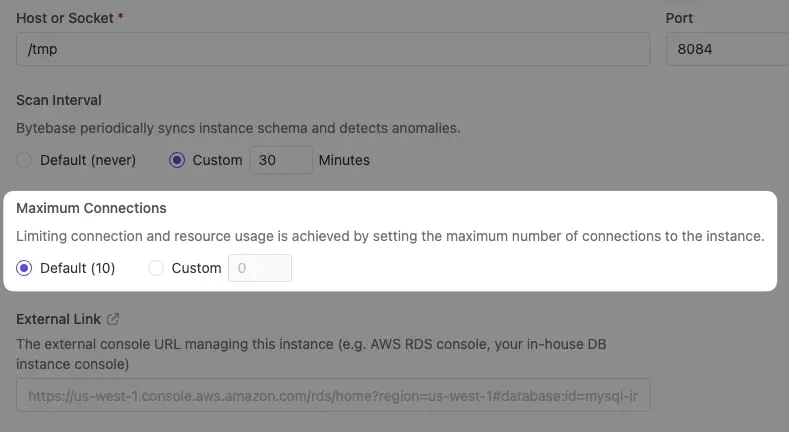The width and height of the screenshot is (789, 432).
Task: Click the Minutes unit label
Action: coord(344,160)
